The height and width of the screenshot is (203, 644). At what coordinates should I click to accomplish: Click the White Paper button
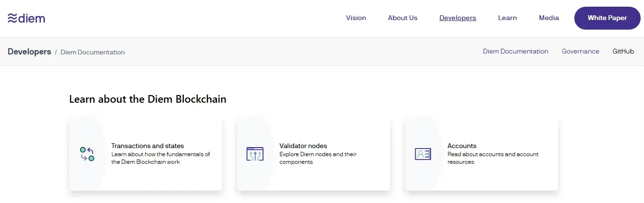point(607,18)
